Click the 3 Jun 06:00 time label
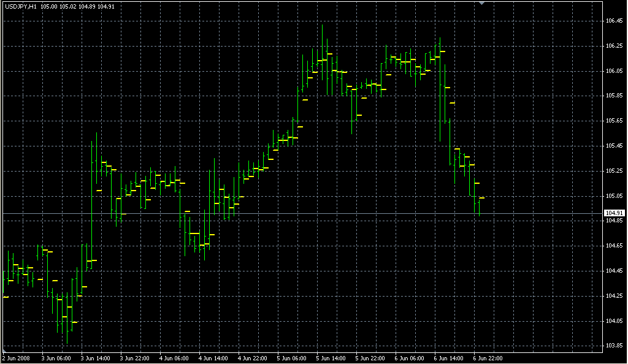 click(56, 358)
